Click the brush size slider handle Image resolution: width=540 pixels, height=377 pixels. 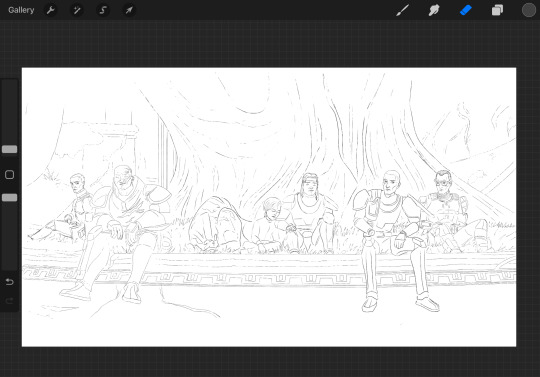click(x=9, y=149)
